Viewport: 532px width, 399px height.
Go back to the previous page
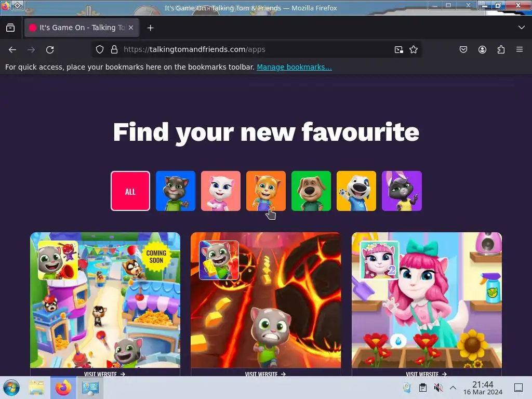click(12, 49)
